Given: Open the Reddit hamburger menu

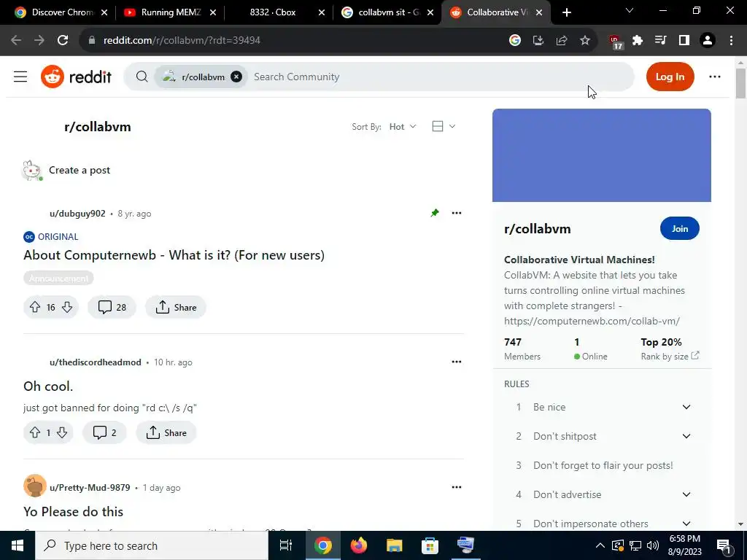Looking at the screenshot, I should coord(20,77).
